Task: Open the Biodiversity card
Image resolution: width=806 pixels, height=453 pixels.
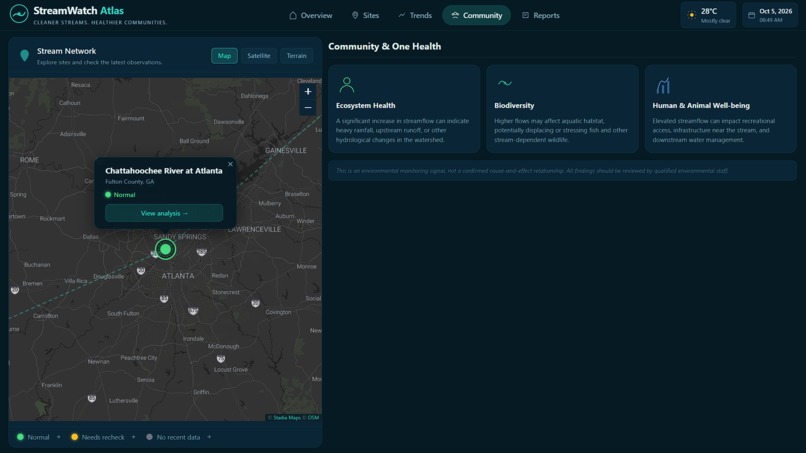Action: point(562,108)
